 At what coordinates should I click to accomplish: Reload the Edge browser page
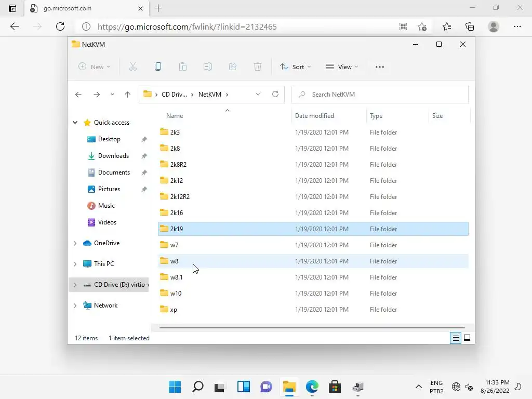pyautogui.click(x=60, y=26)
